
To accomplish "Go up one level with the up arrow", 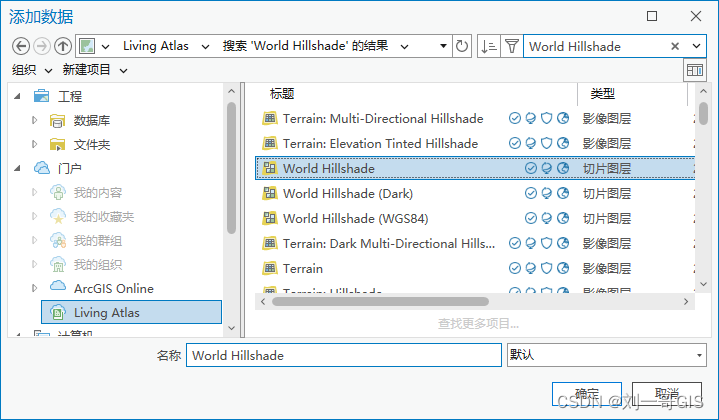I will coord(63,46).
